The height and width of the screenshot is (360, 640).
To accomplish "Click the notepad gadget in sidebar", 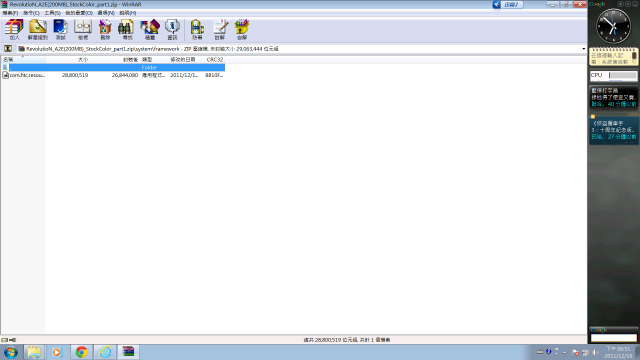I will pyautogui.click(x=613, y=56).
